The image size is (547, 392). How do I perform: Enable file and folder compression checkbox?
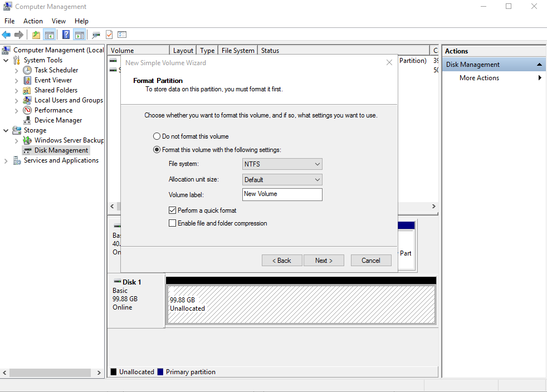point(172,223)
